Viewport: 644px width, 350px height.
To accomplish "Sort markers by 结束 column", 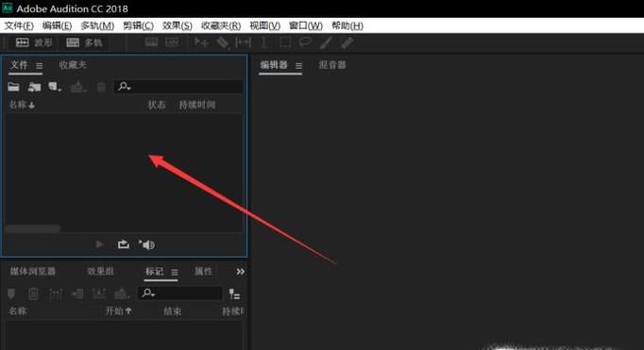I will [x=173, y=311].
